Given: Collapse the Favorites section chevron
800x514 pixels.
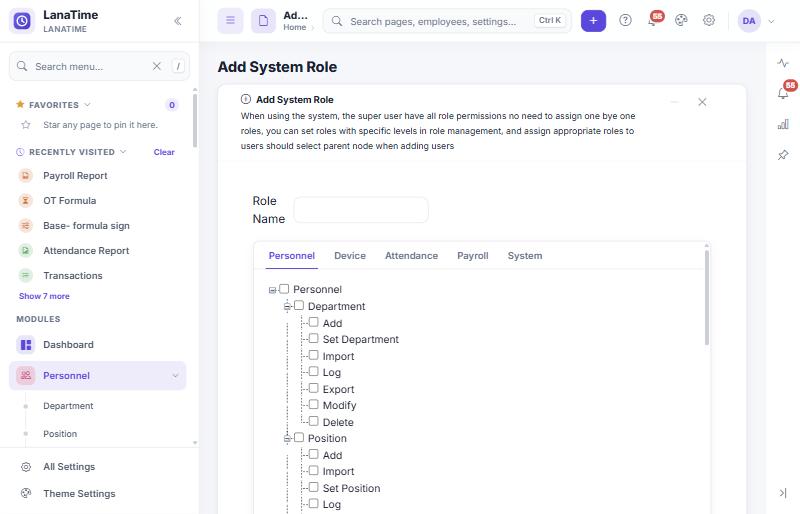Looking at the screenshot, I should [87, 105].
